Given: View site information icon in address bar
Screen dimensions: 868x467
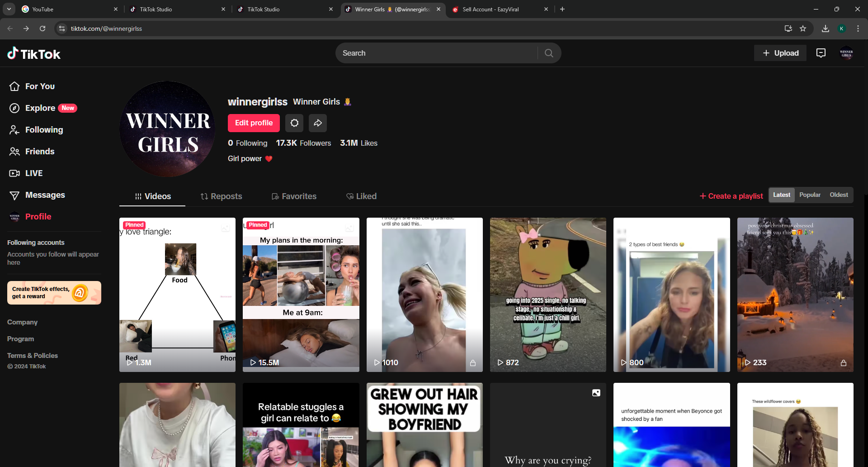Looking at the screenshot, I should 62,29.
